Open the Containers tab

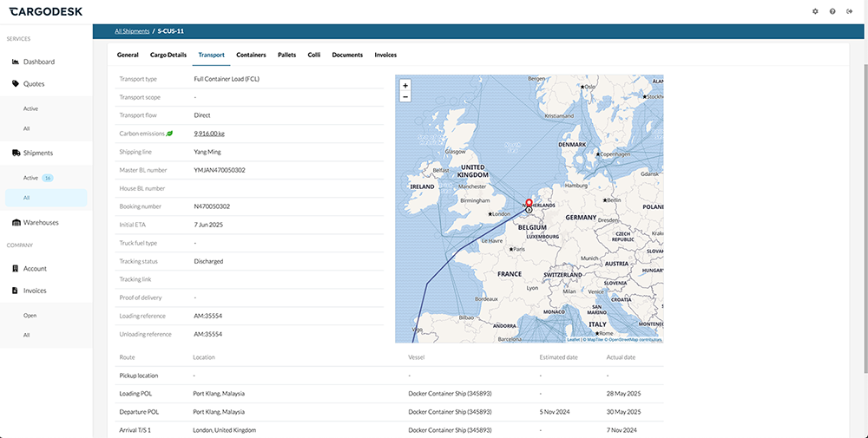click(252, 55)
